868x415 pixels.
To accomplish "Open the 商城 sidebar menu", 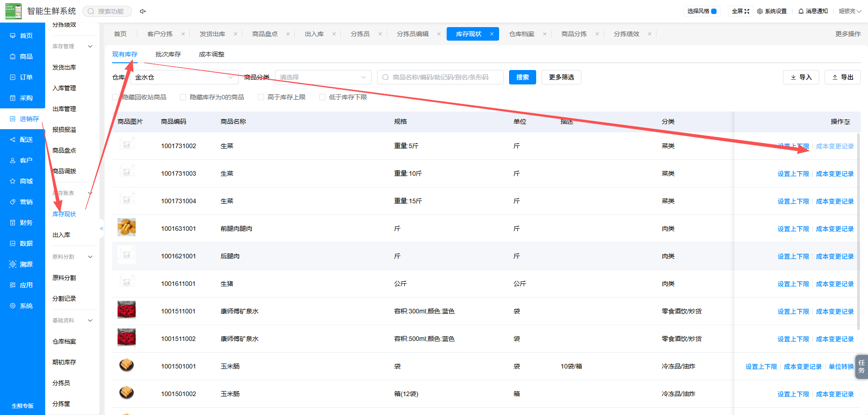I will coord(22,181).
